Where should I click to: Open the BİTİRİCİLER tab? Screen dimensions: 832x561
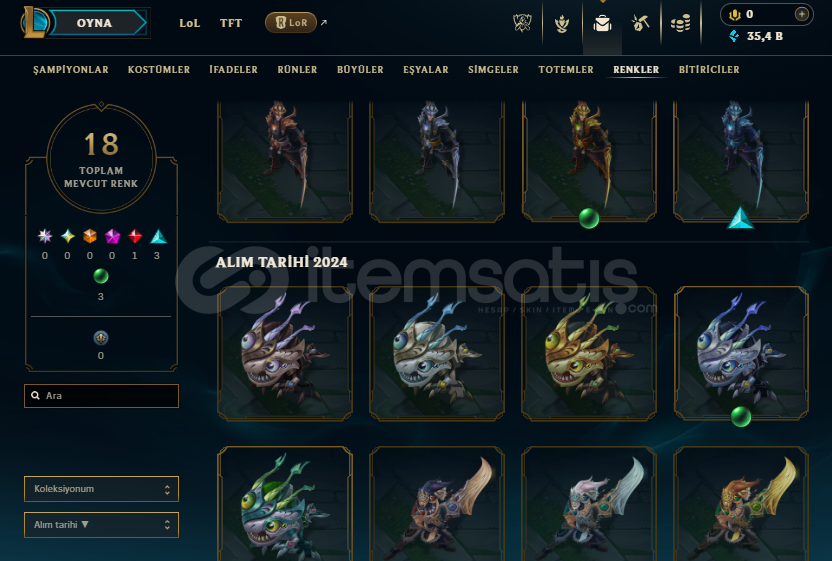709,70
